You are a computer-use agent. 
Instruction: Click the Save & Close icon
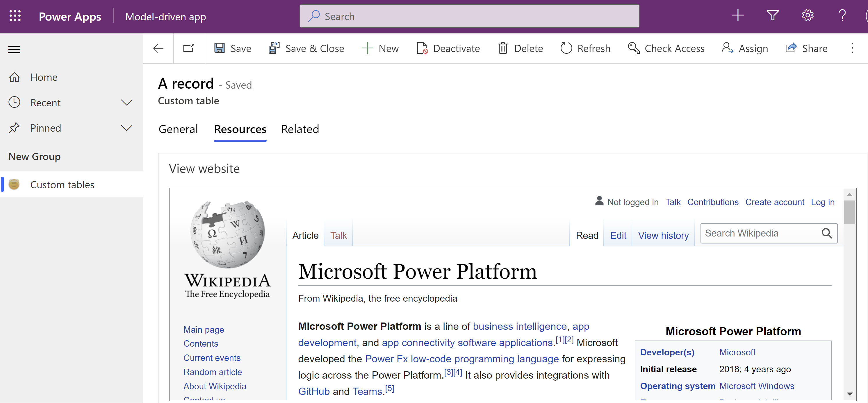[x=273, y=48]
